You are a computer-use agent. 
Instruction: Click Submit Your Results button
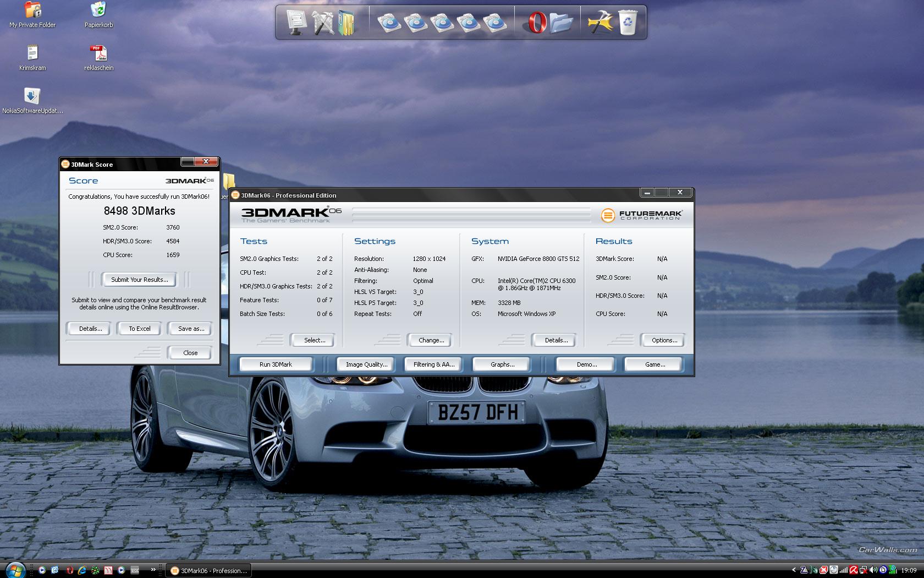point(139,280)
